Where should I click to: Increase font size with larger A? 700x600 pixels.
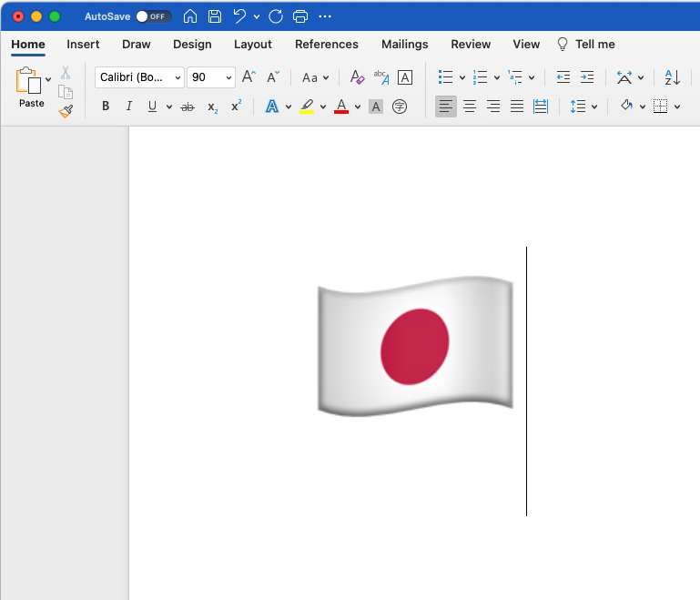[249, 76]
